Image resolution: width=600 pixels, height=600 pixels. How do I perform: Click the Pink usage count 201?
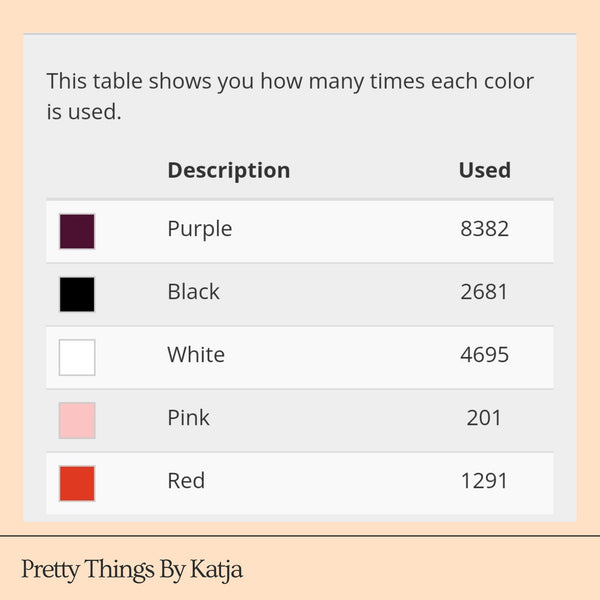[484, 418]
